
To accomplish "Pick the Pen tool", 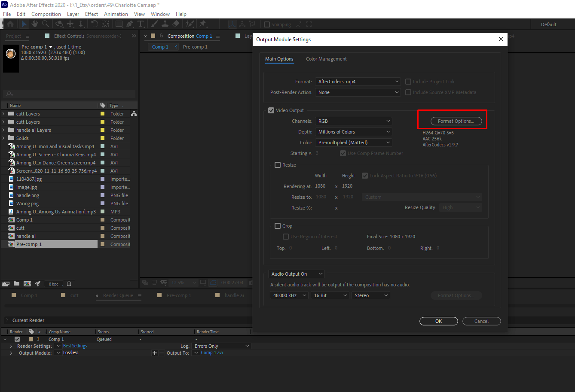I will [x=129, y=24].
